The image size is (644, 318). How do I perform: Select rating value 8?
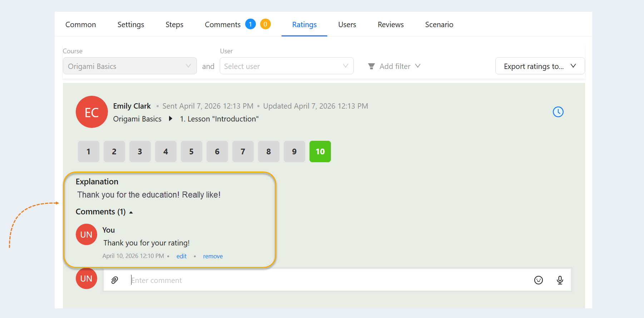269,151
